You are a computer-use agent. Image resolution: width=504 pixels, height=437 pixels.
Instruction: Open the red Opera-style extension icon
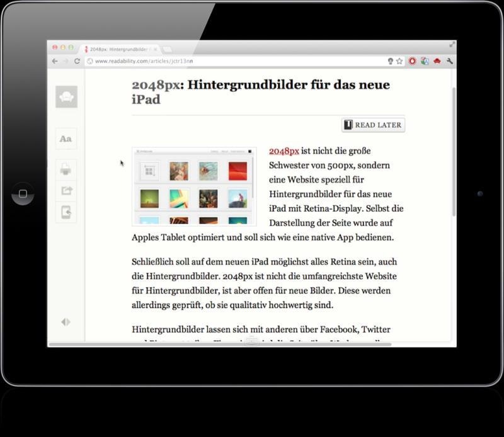click(x=413, y=60)
